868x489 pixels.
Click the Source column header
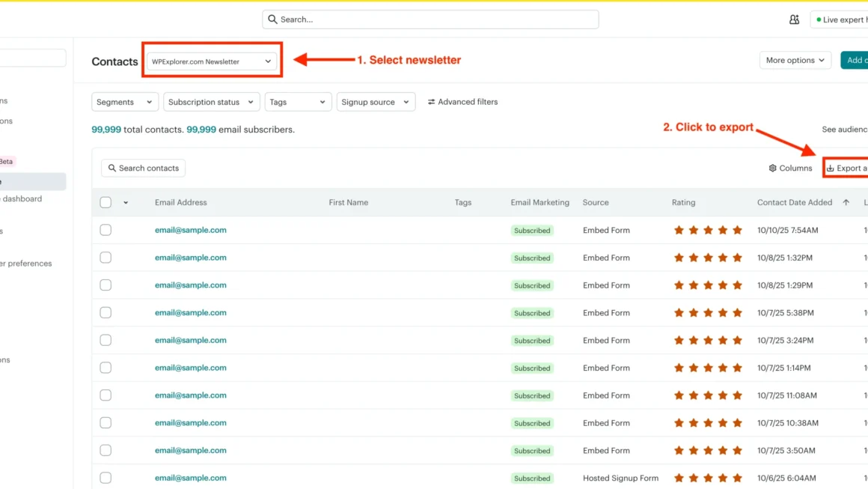[596, 202]
